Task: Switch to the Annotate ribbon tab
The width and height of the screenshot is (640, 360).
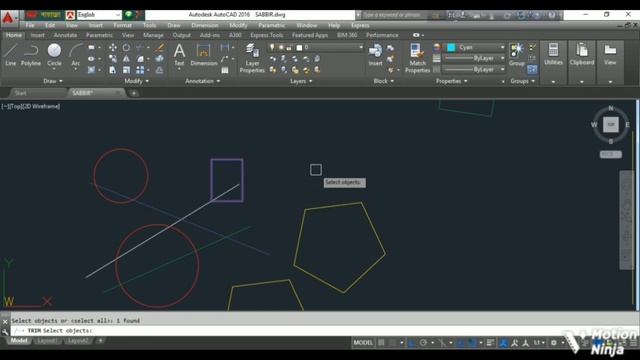Action: pyautogui.click(x=65, y=35)
